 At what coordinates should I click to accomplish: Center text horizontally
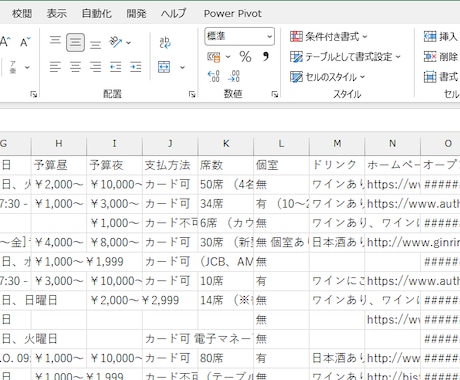click(75, 67)
